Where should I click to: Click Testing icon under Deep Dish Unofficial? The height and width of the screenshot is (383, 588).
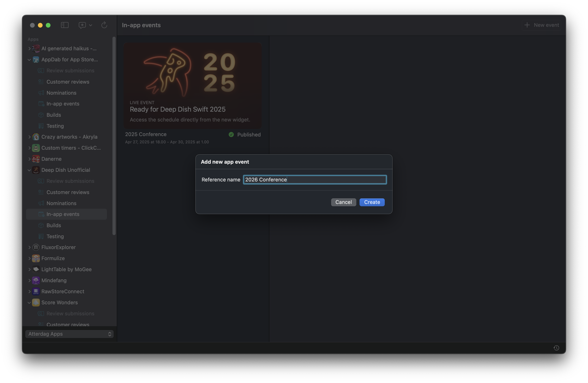point(41,236)
